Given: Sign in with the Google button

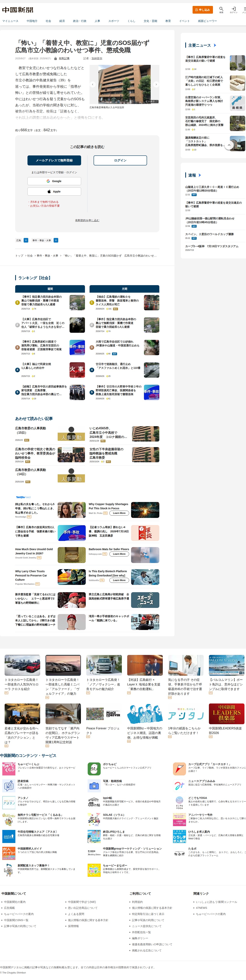Looking at the screenshot, I should tap(54, 181).
